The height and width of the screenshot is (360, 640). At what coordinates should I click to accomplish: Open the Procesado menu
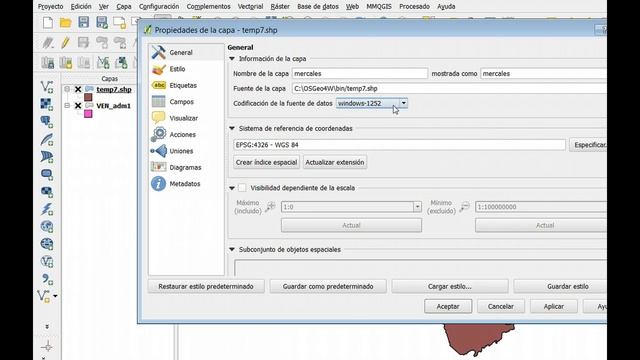[x=414, y=7]
